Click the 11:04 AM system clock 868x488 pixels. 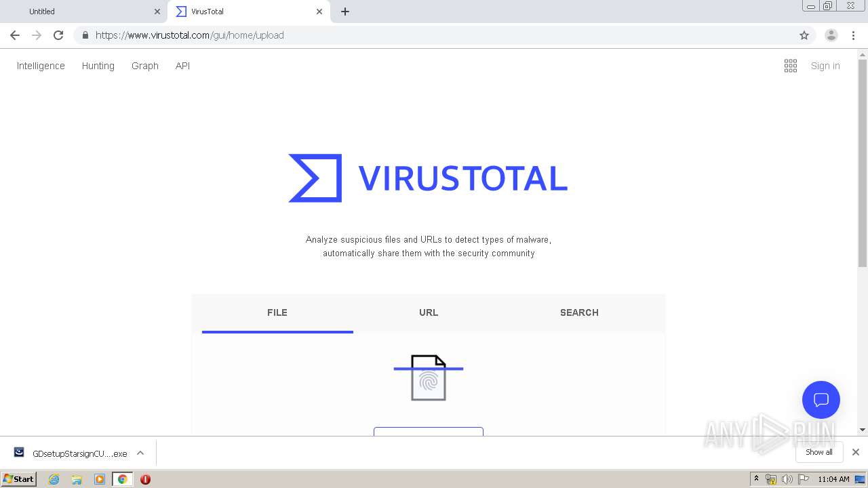point(833,479)
